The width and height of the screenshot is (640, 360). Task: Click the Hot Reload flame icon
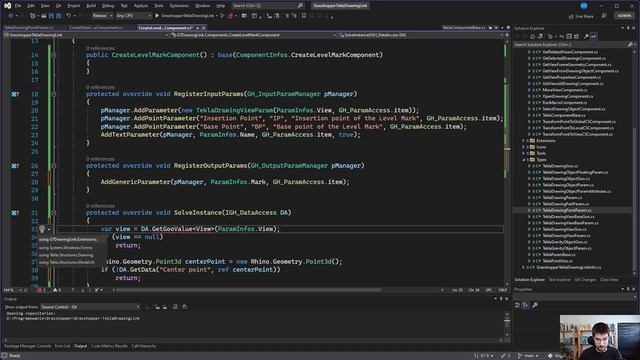click(231, 16)
